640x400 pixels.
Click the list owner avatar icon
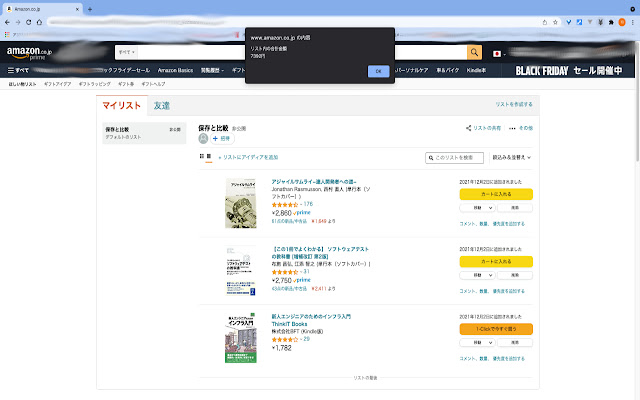[x=203, y=139]
